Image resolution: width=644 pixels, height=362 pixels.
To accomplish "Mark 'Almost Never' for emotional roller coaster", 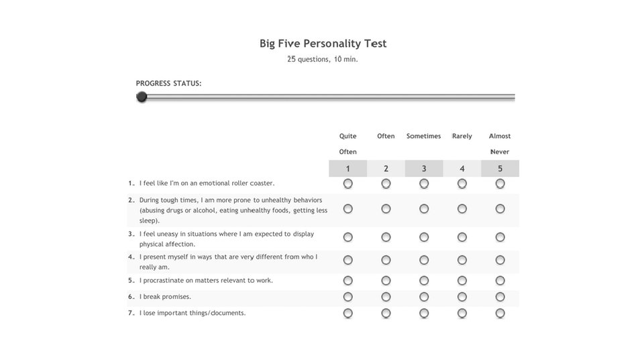I will [x=500, y=184].
